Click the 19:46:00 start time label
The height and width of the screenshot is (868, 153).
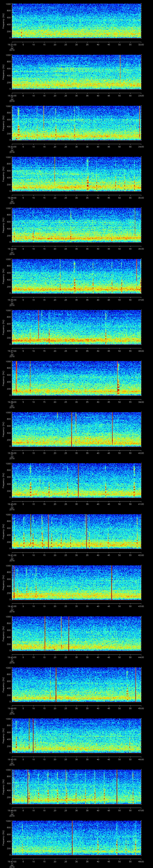coord(12,810)
